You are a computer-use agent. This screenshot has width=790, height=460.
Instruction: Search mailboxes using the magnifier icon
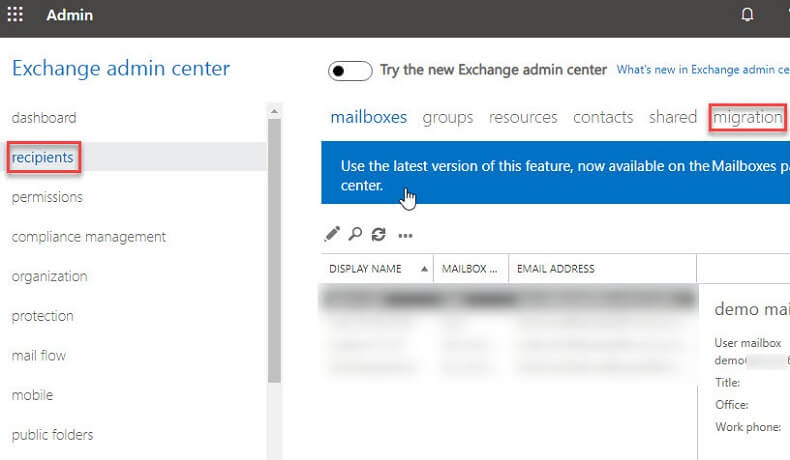(355, 234)
